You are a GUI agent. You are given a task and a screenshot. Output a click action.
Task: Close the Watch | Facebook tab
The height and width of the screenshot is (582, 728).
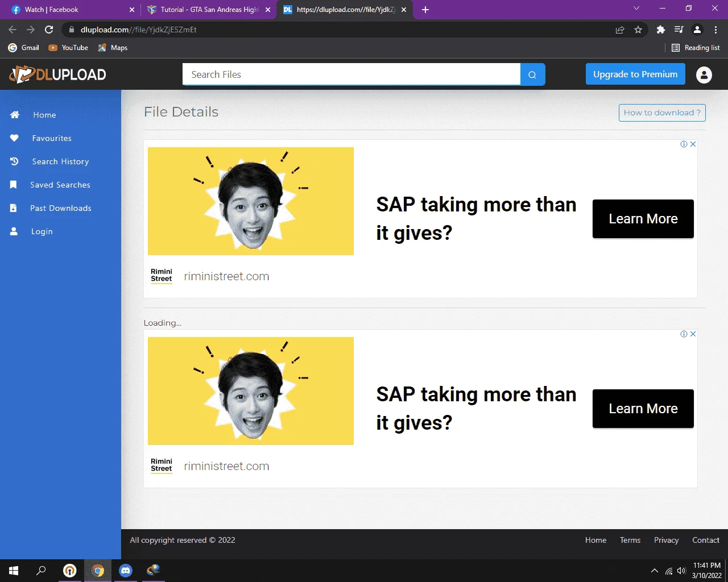point(132,10)
